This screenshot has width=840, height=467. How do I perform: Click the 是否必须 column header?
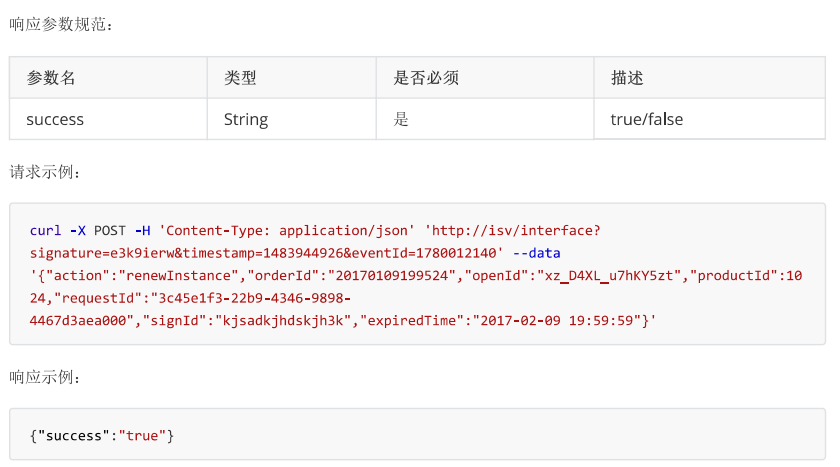[x=485, y=78]
